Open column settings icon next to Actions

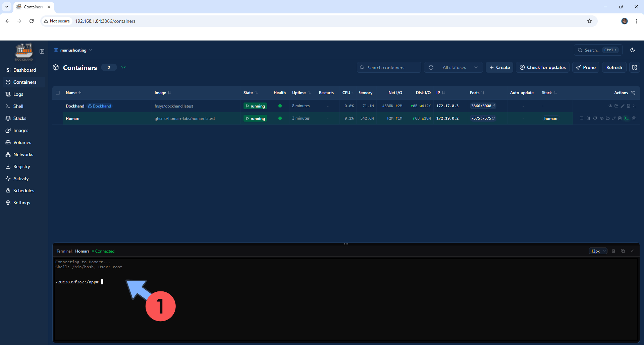633,93
